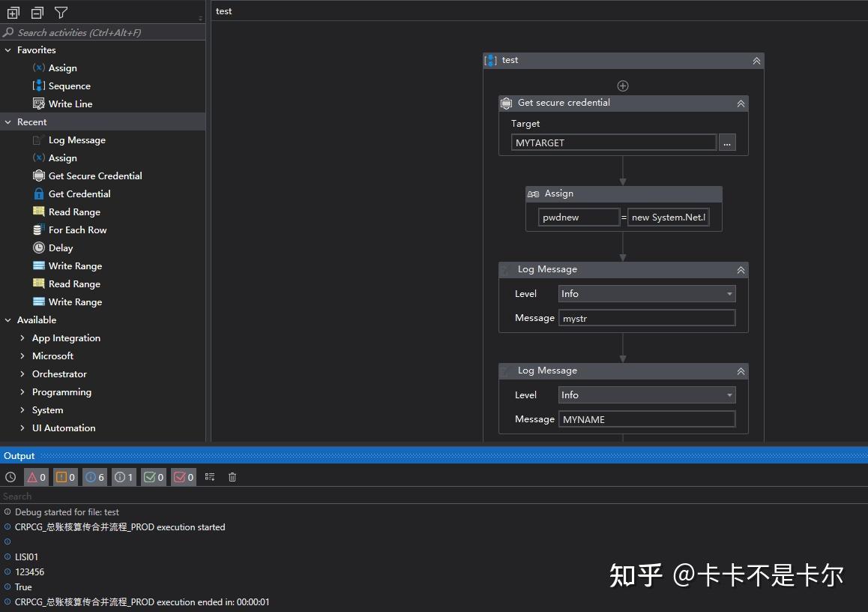Select the first Read Range icon in Recent
Image resolution: width=868 pixels, height=612 pixels.
[39, 211]
